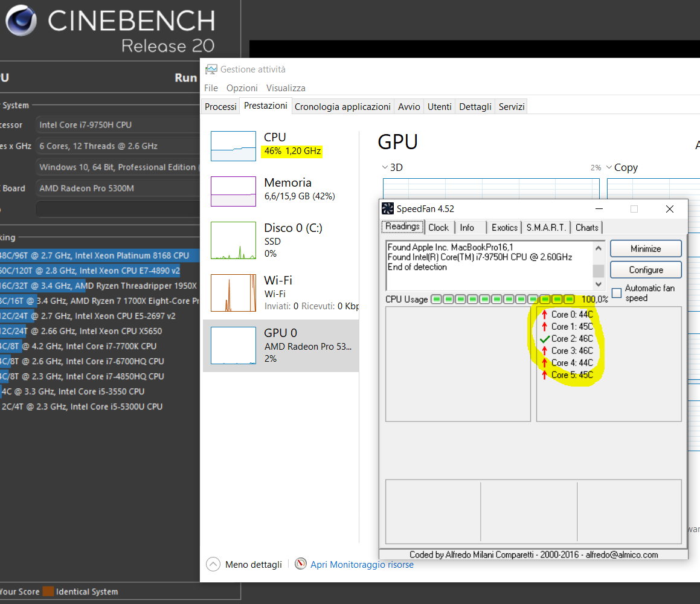Click the Identical System orange color swatch
Image resolution: width=700 pixels, height=604 pixels.
pyautogui.click(x=48, y=591)
